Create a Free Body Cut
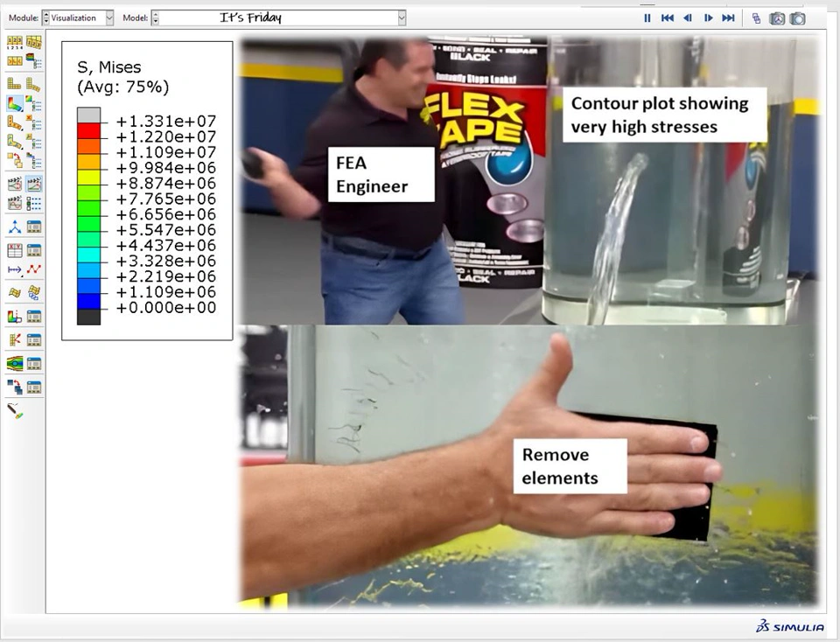The width and height of the screenshot is (840, 642). 15,340
